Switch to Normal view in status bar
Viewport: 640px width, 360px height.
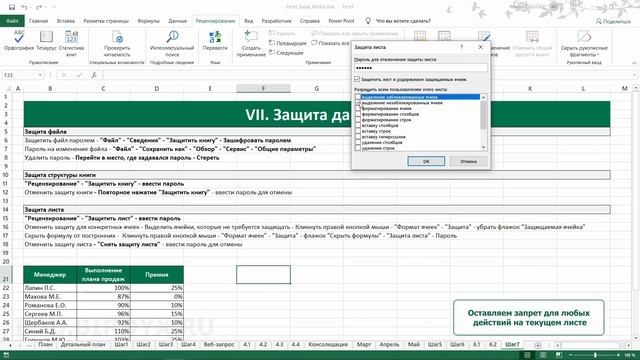tap(527, 355)
